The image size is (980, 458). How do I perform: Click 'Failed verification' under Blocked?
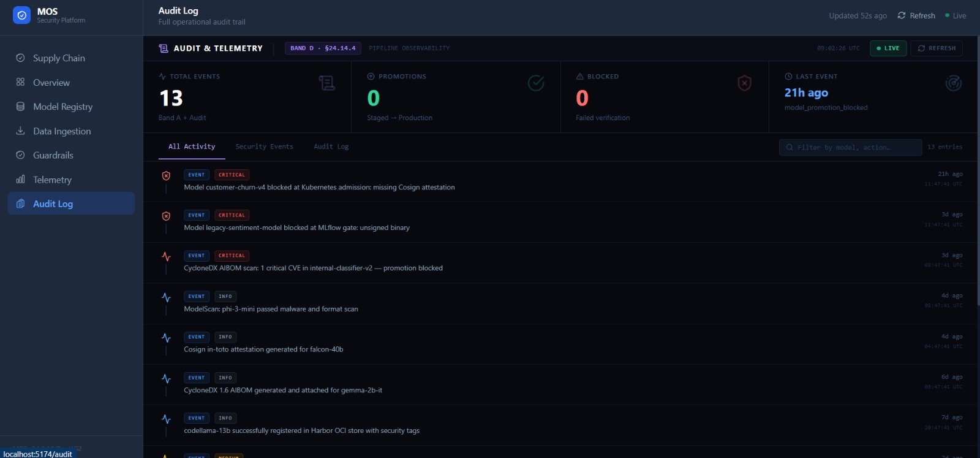click(603, 118)
